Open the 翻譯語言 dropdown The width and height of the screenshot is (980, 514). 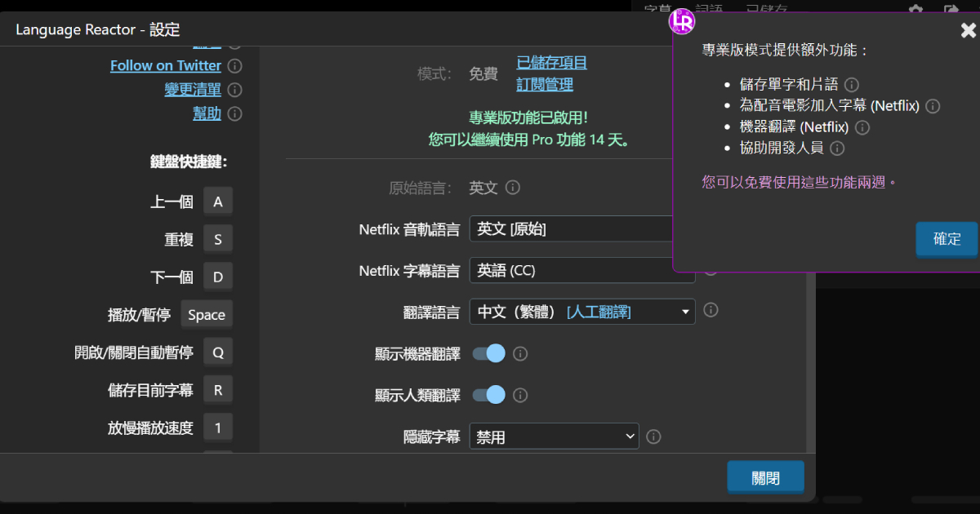point(582,312)
